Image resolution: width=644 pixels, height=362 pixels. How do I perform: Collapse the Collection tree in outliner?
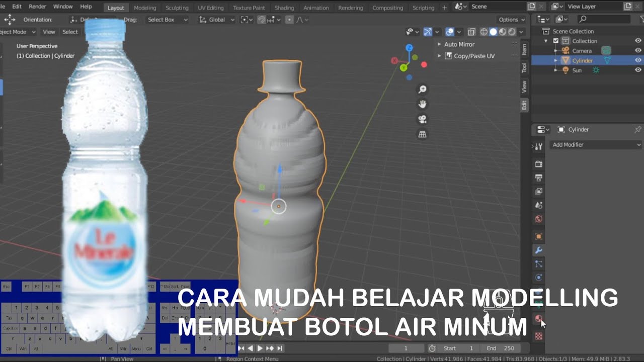pos(546,41)
